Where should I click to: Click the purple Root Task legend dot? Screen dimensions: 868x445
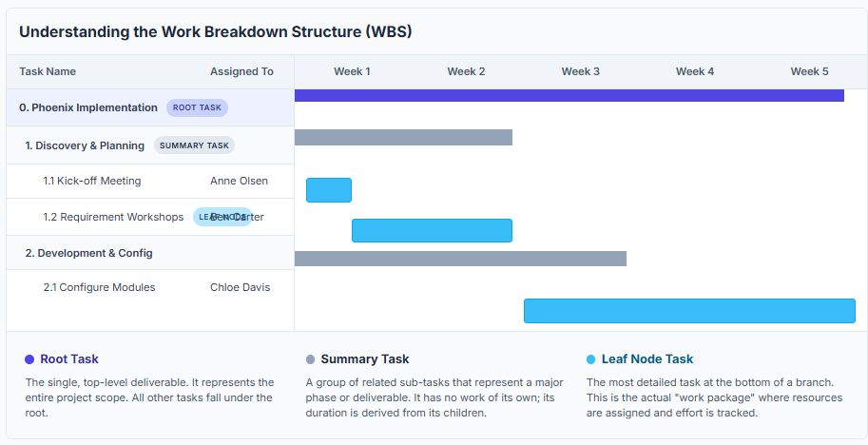29,359
